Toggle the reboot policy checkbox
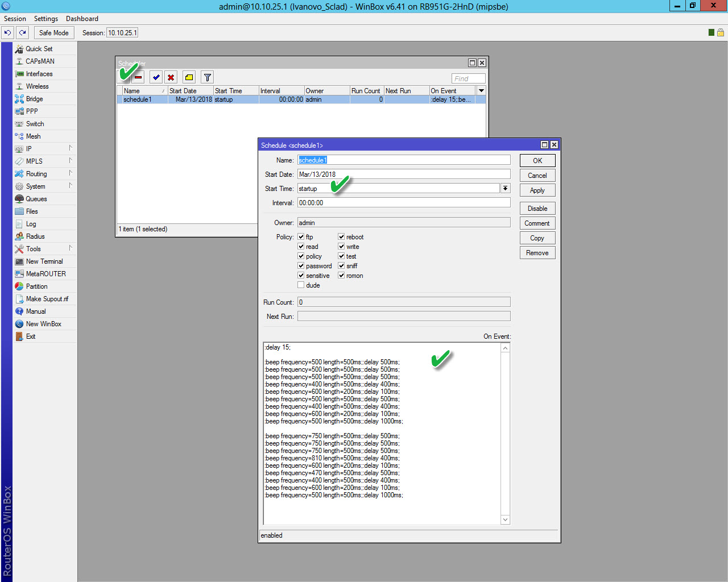This screenshot has height=582, width=728. (x=341, y=237)
